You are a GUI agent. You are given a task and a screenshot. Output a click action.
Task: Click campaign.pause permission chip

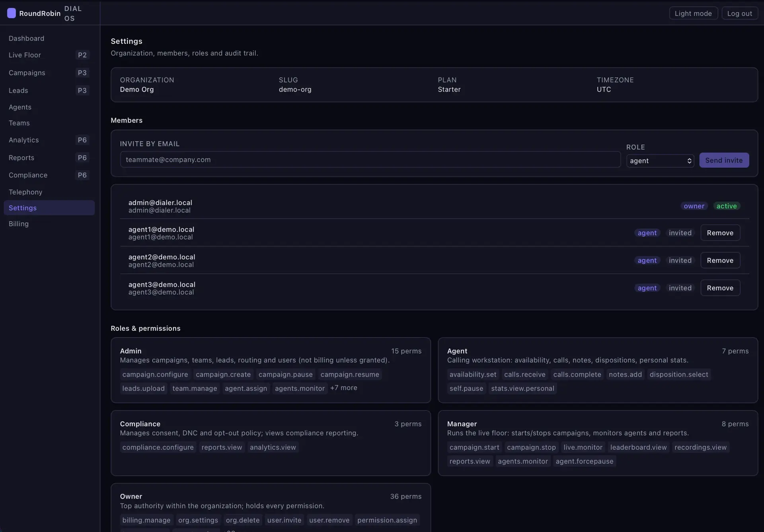(285, 374)
